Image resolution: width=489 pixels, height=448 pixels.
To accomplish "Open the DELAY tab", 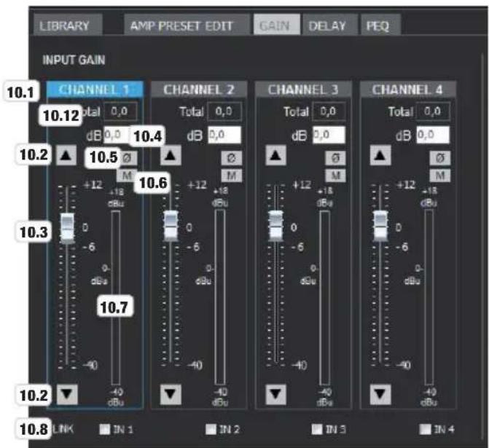I will [x=330, y=25].
